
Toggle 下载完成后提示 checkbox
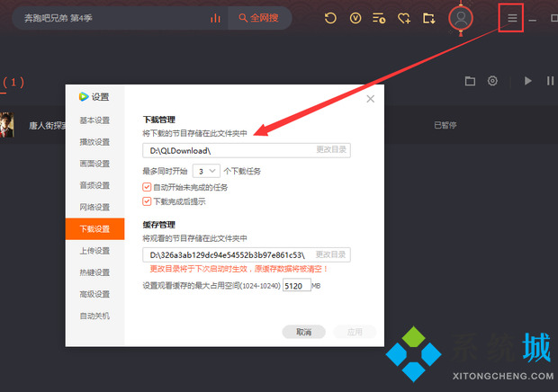click(147, 201)
